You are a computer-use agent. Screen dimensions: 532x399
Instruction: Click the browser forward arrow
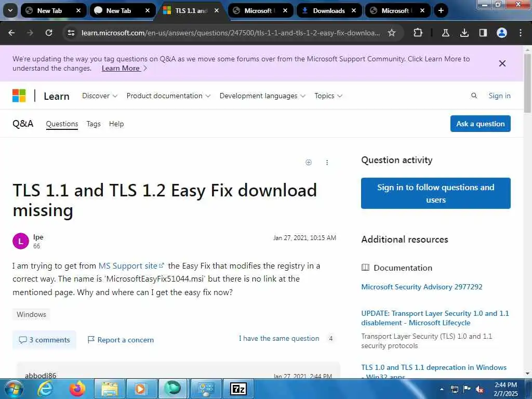tap(30, 33)
